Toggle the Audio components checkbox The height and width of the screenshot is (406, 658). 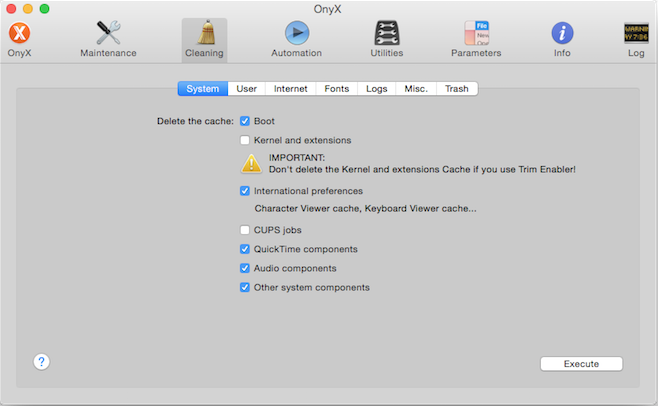coord(245,268)
